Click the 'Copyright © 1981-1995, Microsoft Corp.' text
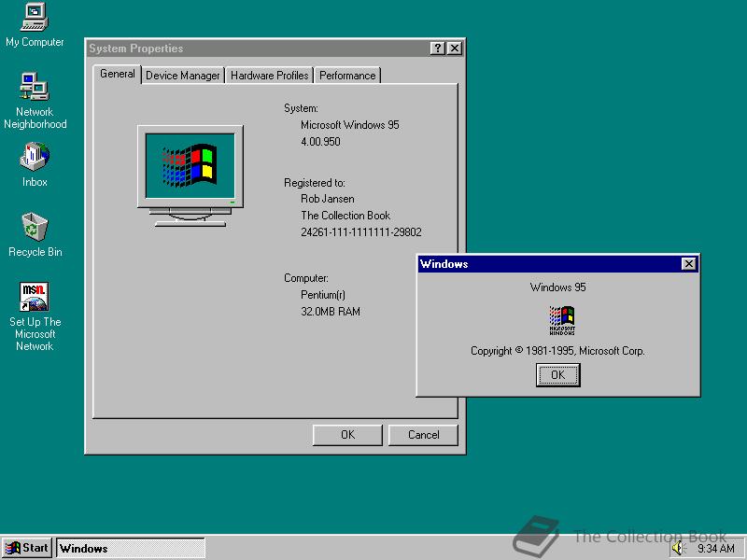This screenshot has width=747, height=560. [x=557, y=351]
